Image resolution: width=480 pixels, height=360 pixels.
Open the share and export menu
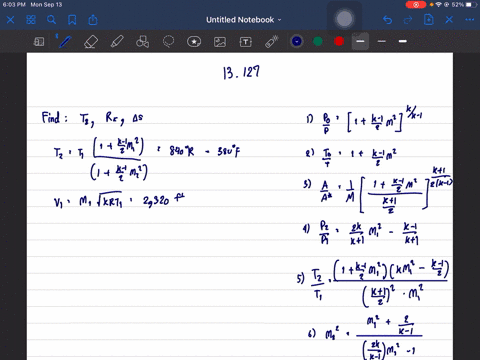(x=93, y=20)
